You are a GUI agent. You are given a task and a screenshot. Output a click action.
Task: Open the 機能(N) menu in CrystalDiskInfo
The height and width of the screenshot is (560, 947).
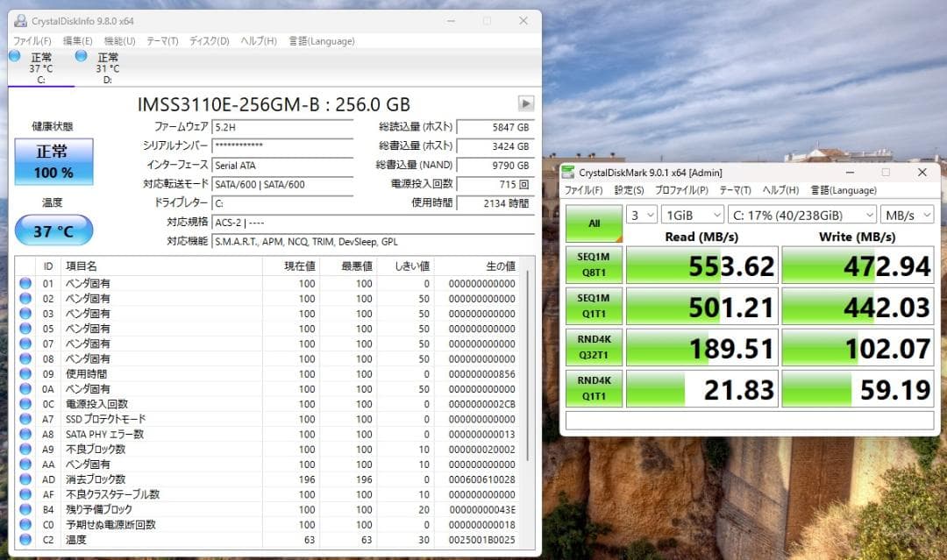[118, 40]
